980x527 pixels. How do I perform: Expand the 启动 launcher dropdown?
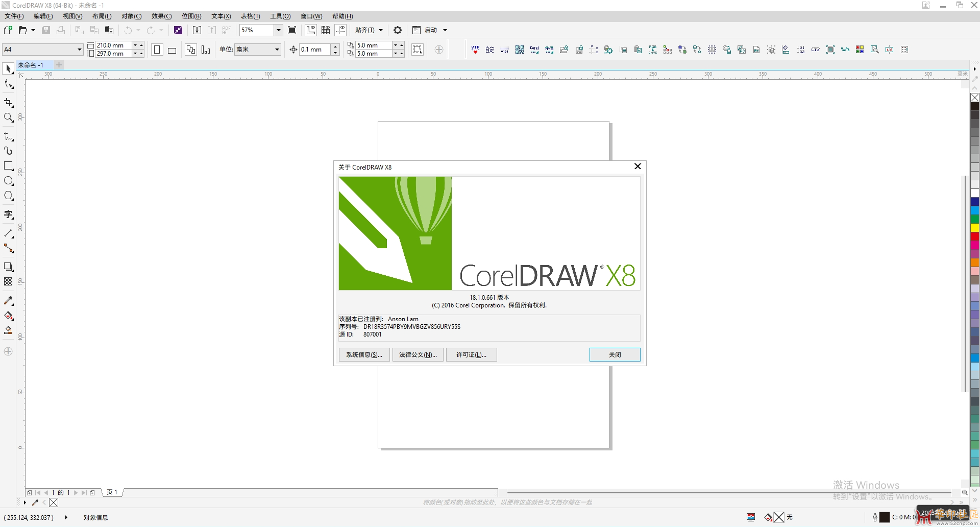tap(445, 30)
